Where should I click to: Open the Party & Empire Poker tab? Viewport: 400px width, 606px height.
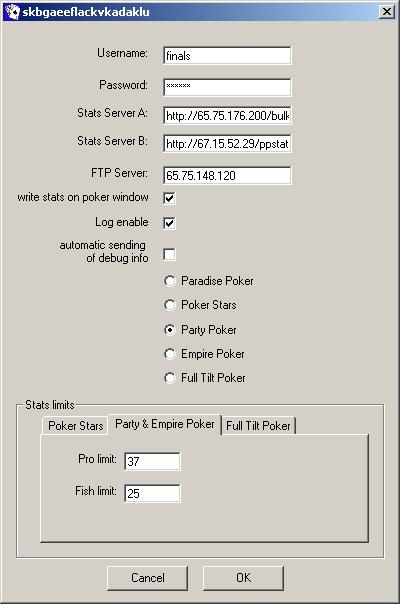tap(165, 424)
